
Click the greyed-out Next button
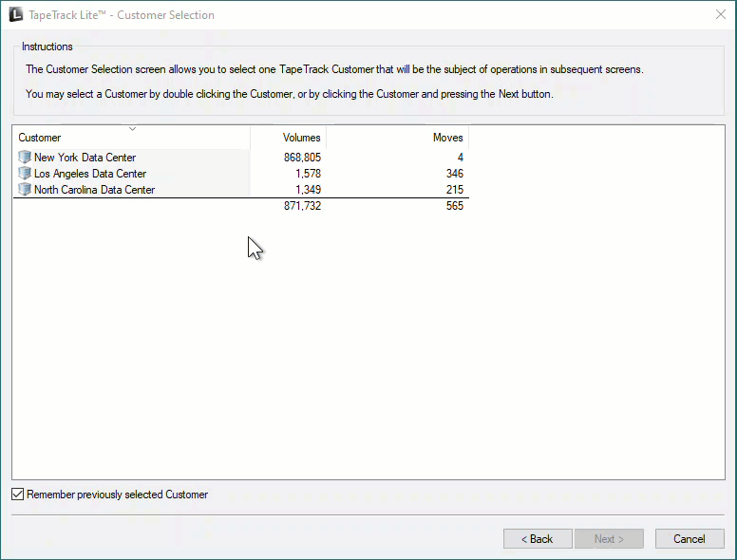tap(609, 539)
